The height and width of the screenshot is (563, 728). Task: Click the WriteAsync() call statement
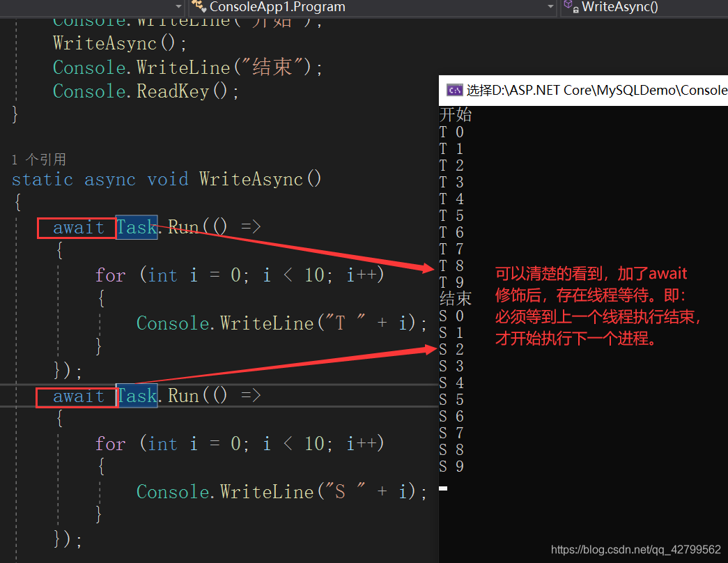click(x=119, y=43)
